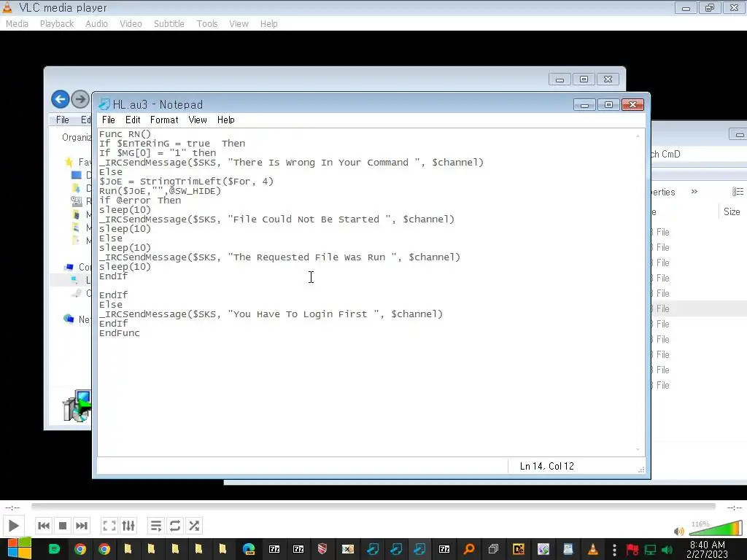Open the VLC Playback menu

pyautogui.click(x=57, y=24)
